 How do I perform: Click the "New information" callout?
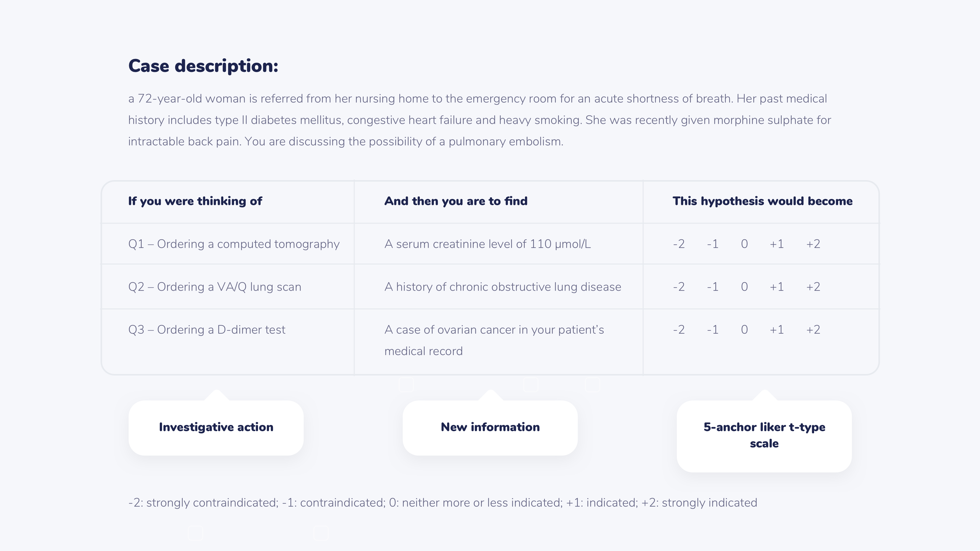pos(490,427)
